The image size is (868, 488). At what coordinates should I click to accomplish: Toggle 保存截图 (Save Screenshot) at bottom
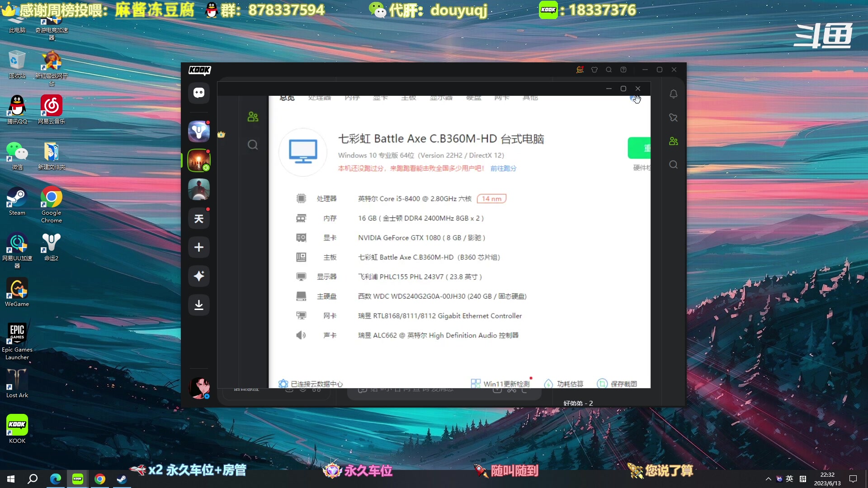(x=618, y=383)
